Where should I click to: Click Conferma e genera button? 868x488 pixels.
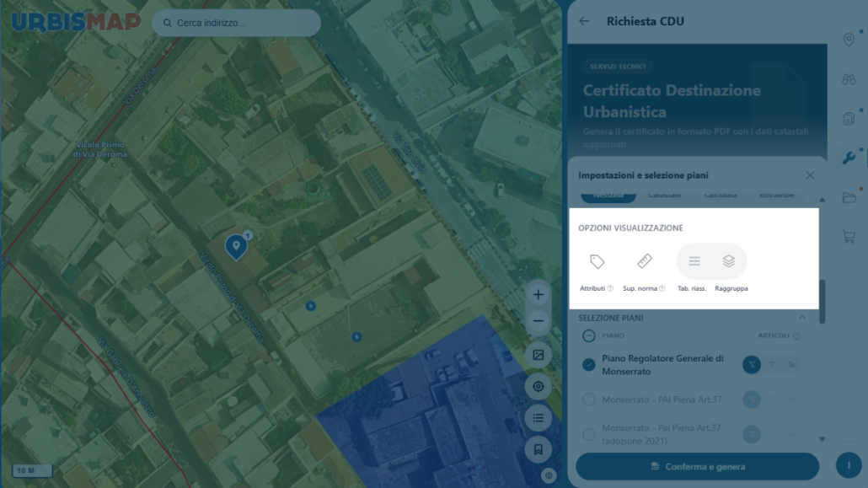[697, 466]
